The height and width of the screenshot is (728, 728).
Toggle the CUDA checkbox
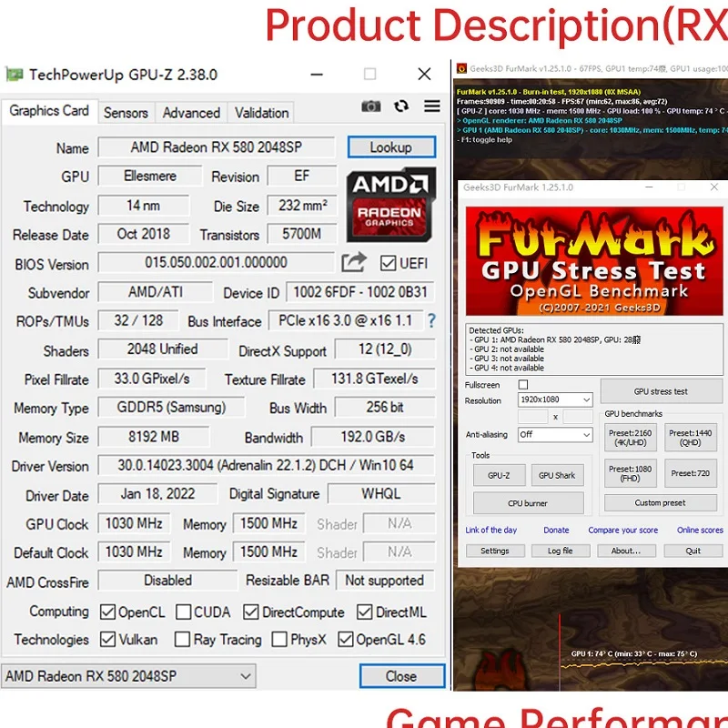(x=184, y=612)
